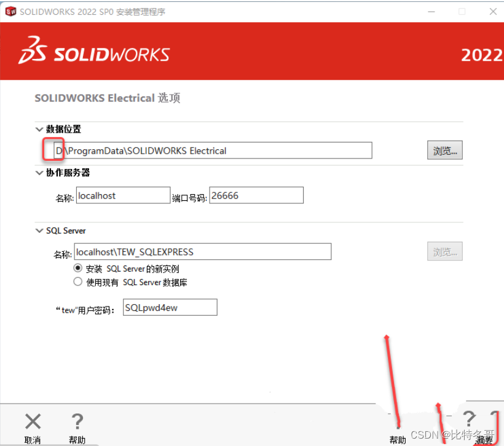504x446 pixels.
Task: Minimize the installation manager window
Action: (431, 12)
